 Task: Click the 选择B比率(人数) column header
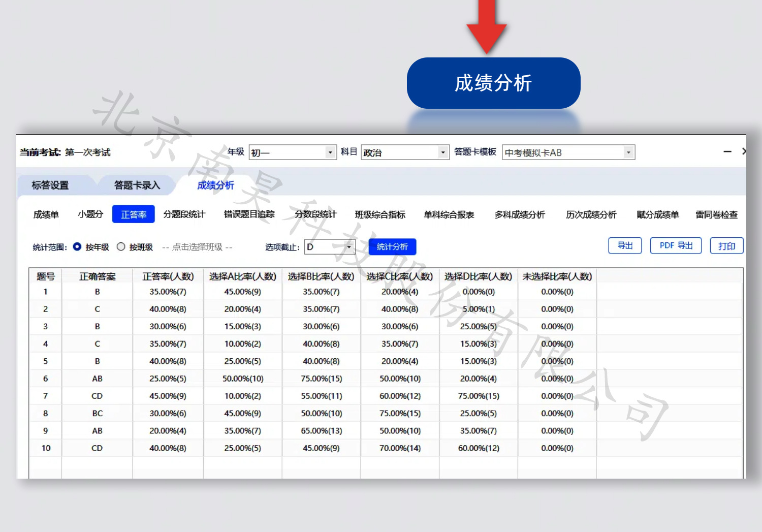[x=321, y=276]
